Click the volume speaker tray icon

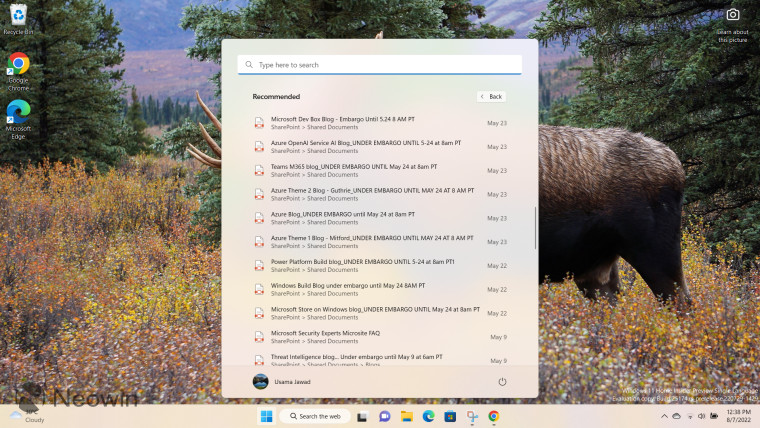(701, 416)
